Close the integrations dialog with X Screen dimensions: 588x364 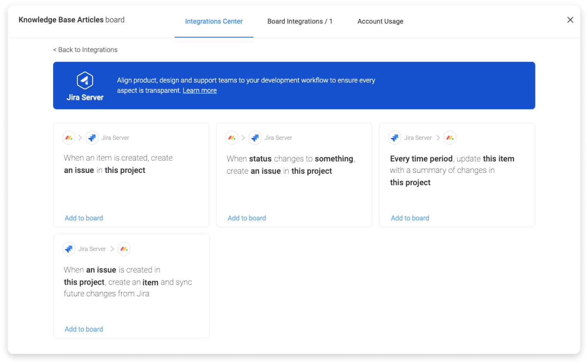(x=570, y=20)
